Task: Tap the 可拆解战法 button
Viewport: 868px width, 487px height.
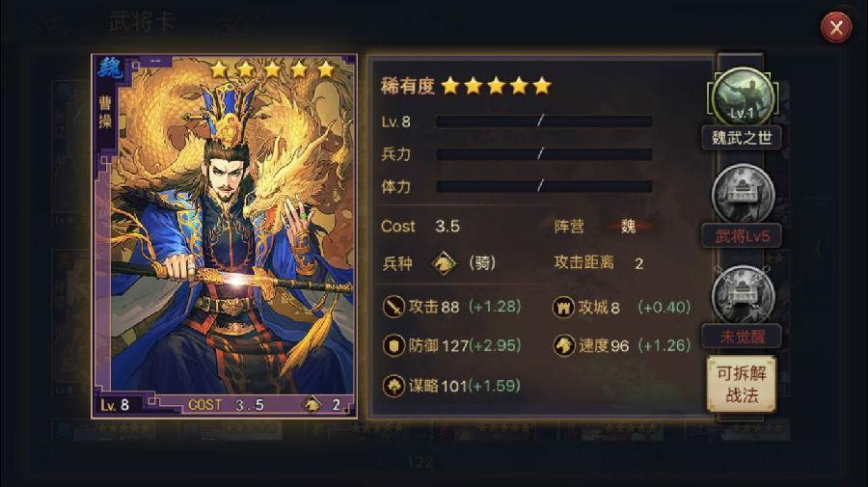Action: click(742, 384)
